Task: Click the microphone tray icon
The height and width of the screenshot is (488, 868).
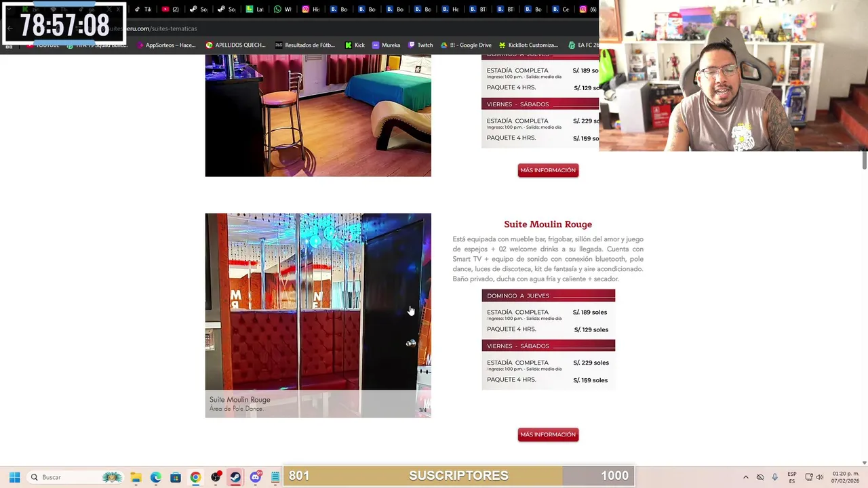Action: (x=774, y=477)
